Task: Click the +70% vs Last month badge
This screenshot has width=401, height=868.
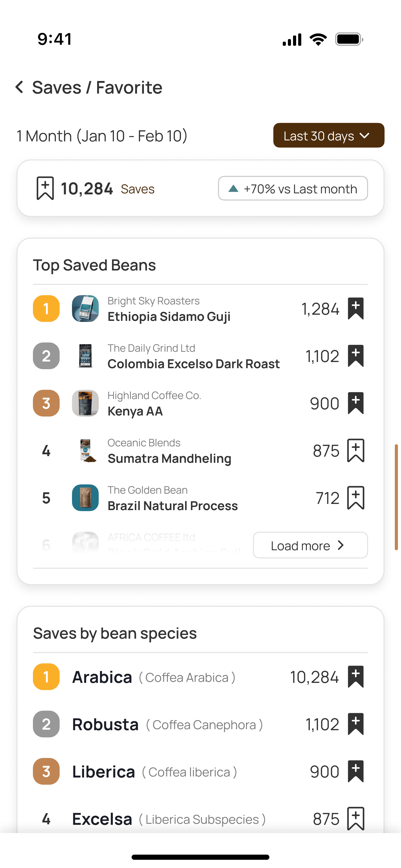Action: pos(293,188)
